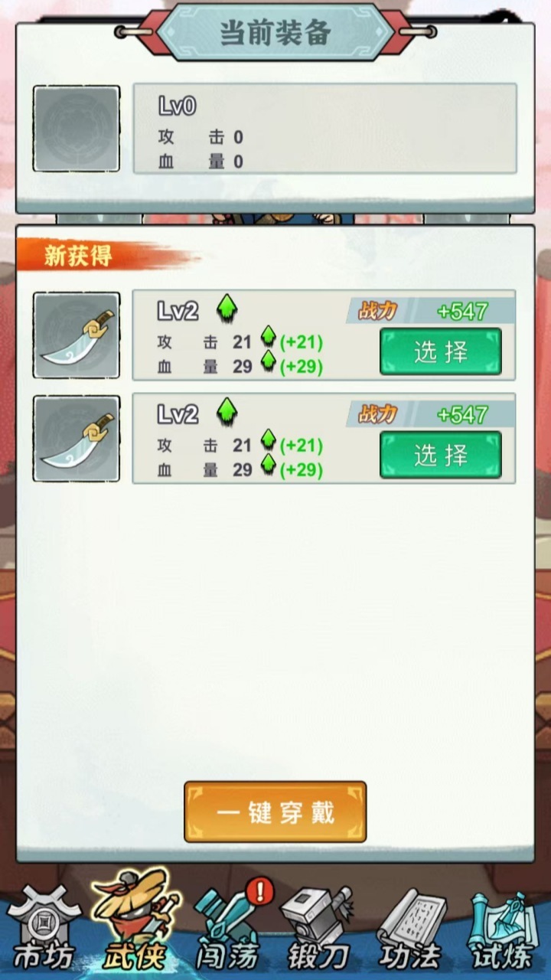This screenshot has height=980, width=551.
Task: Tap the second new blade weapon icon
Action: click(77, 439)
